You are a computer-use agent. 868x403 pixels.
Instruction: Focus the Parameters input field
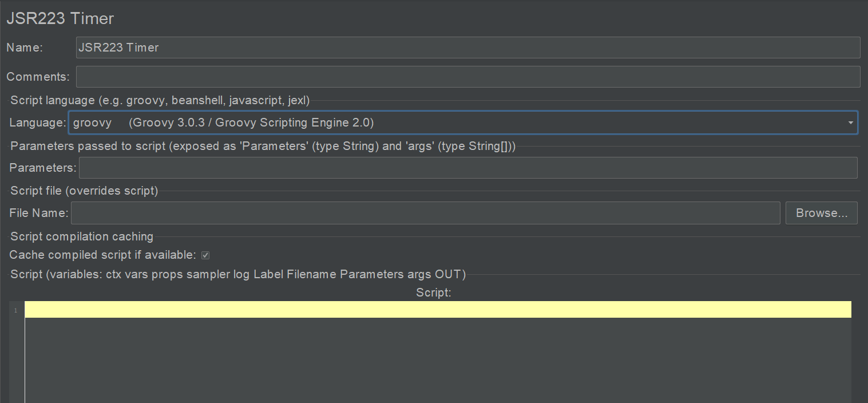[x=467, y=168]
